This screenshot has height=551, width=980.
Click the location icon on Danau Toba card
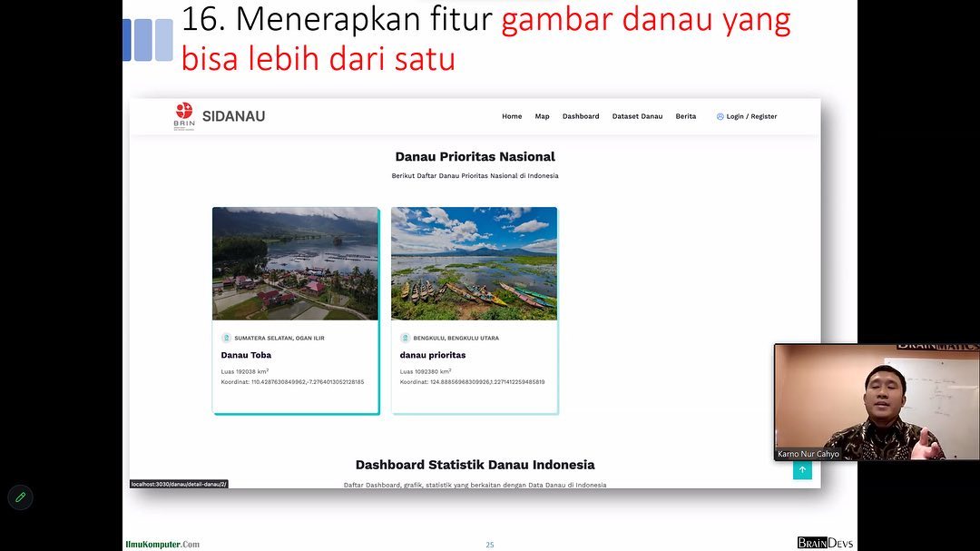[x=227, y=338]
